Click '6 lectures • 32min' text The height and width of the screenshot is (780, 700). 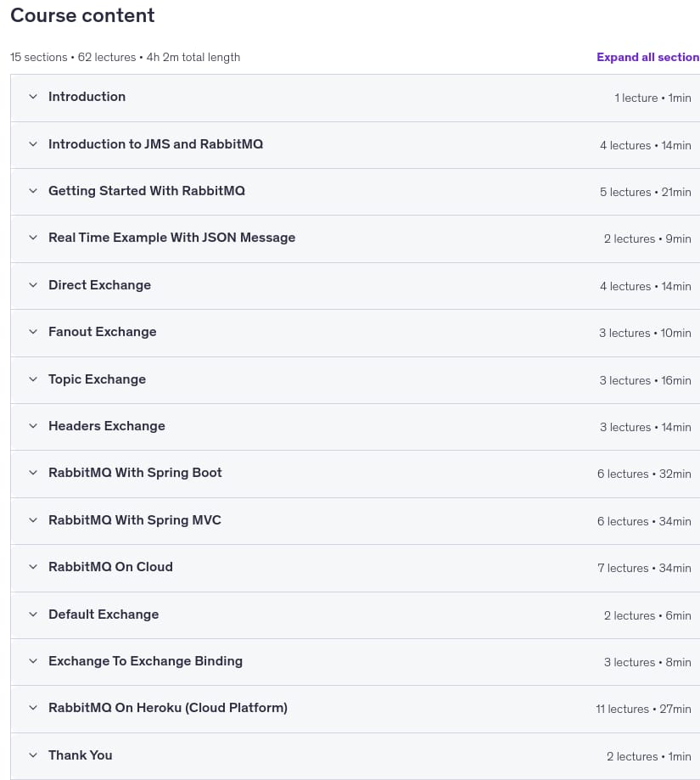(644, 474)
